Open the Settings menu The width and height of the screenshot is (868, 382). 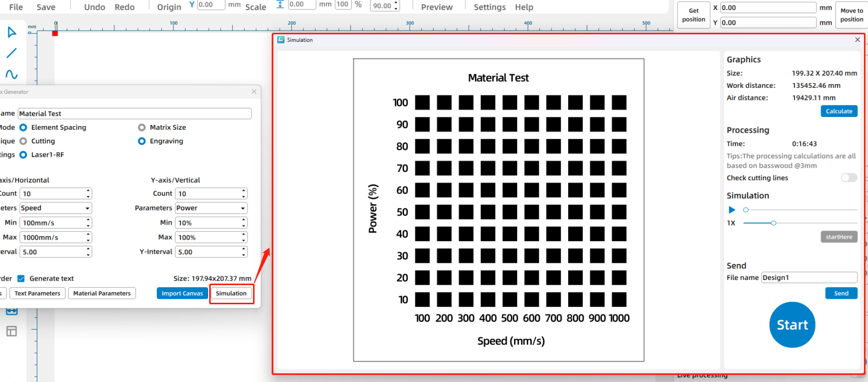pyautogui.click(x=489, y=7)
